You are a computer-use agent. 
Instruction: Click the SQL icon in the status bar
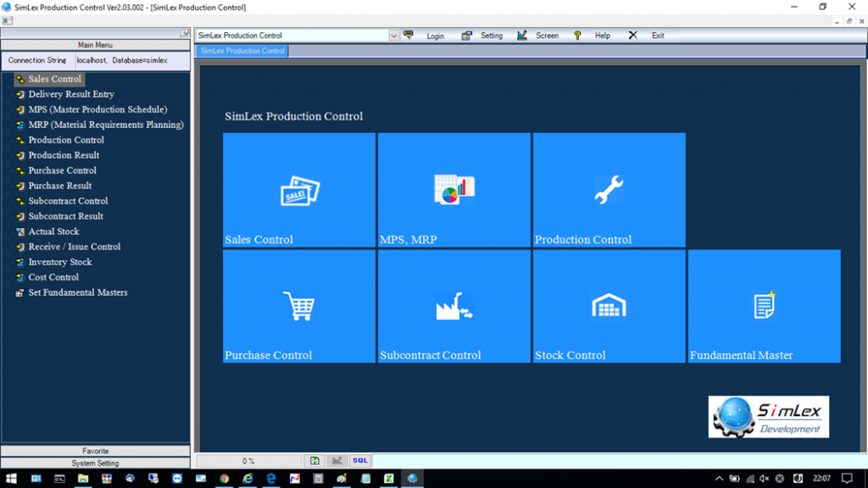point(359,460)
